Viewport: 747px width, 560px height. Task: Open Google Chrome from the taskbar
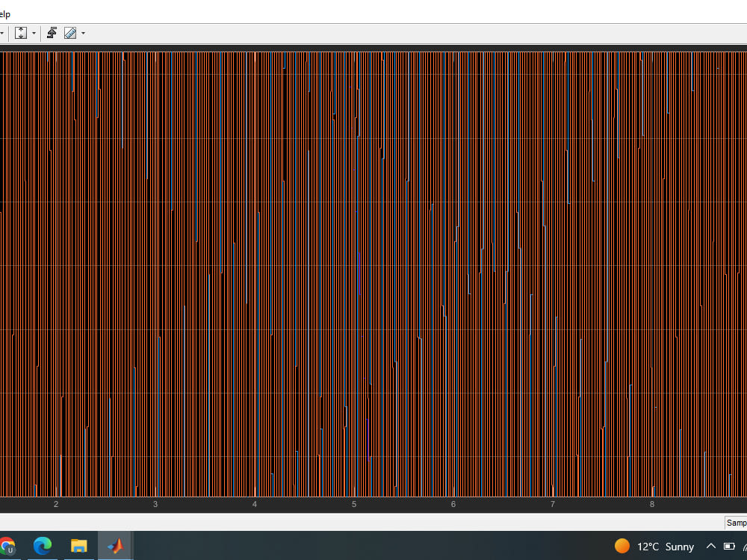tap(7, 546)
